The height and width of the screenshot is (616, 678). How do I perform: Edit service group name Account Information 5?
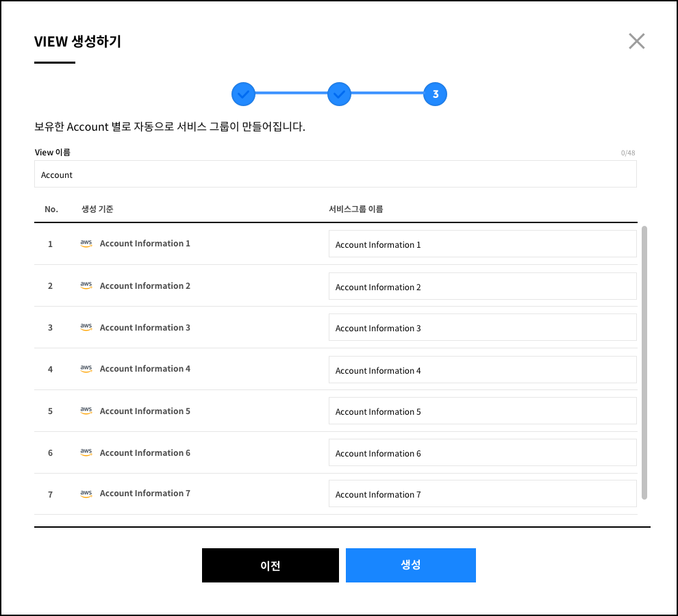click(482, 411)
